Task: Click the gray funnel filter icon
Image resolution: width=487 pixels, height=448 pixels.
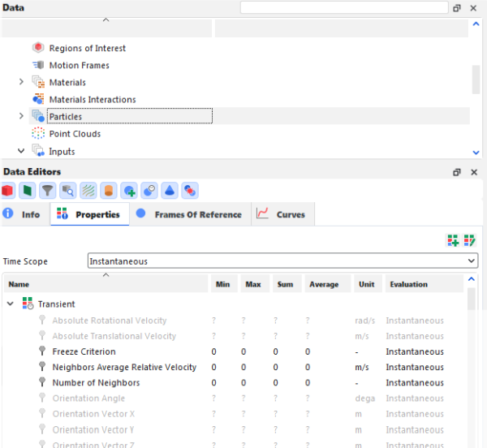Action: [x=47, y=190]
